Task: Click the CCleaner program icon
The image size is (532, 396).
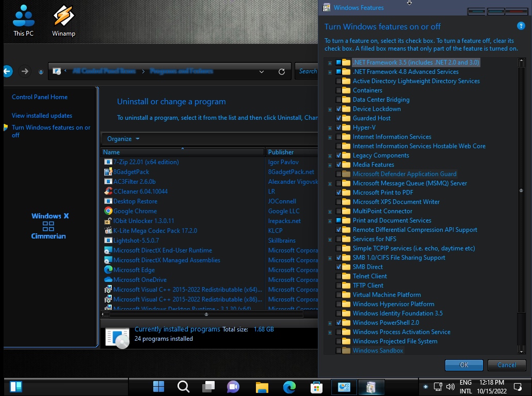Action: pos(108,191)
